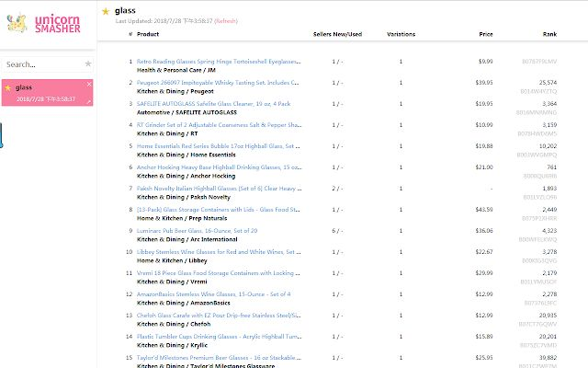This screenshot has height=368, width=588.
Task: Open the SAFELITE AUTOGLASS Glass Cleaner product link
Action: coord(213,104)
